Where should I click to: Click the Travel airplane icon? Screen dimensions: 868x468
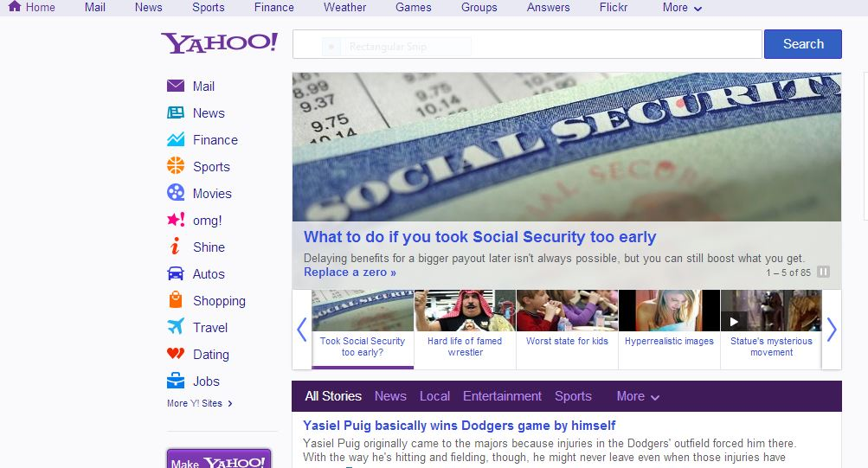coord(176,326)
